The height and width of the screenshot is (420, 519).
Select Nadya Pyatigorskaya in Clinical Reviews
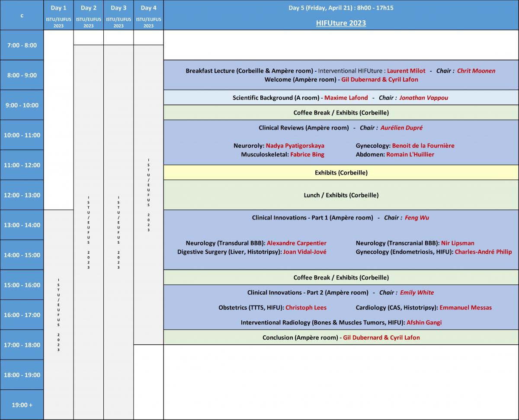(295, 146)
